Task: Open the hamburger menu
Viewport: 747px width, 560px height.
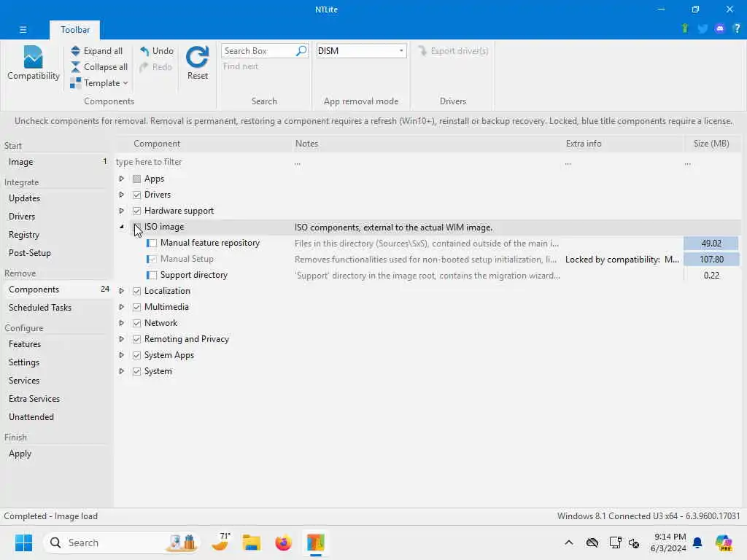Action: pyautogui.click(x=23, y=29)
